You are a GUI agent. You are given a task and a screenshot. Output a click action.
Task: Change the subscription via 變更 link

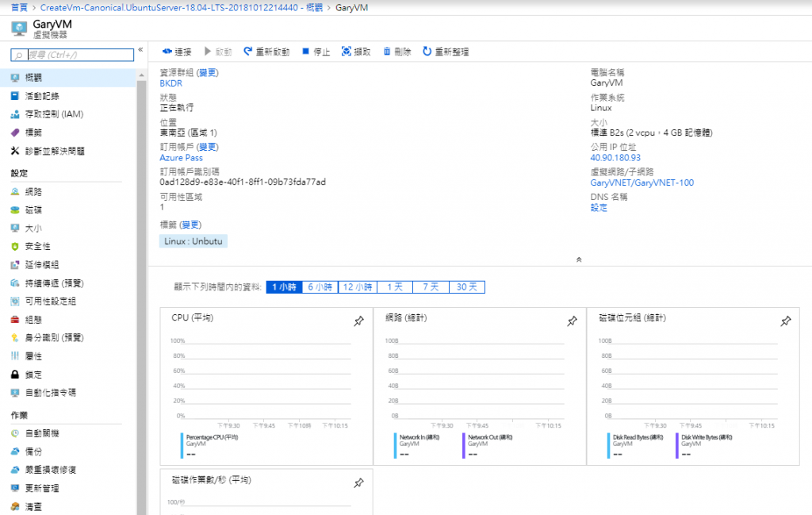208,147
